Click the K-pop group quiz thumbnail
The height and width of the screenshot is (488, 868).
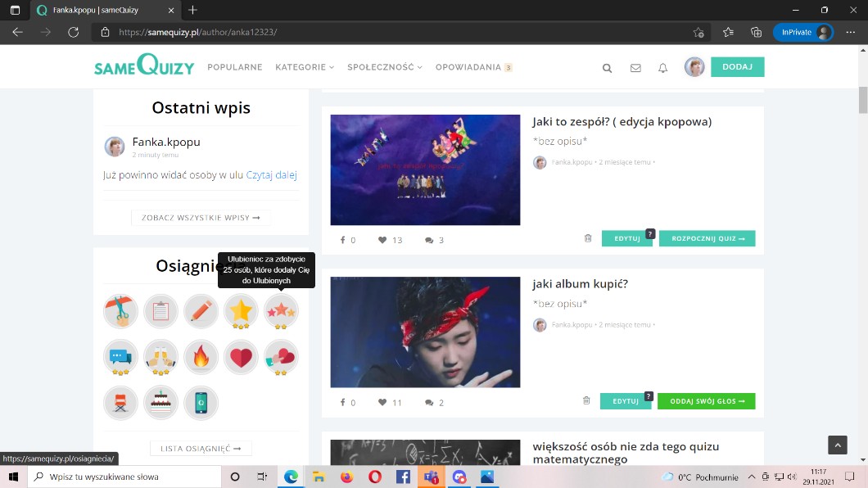[x=425, y=169]
